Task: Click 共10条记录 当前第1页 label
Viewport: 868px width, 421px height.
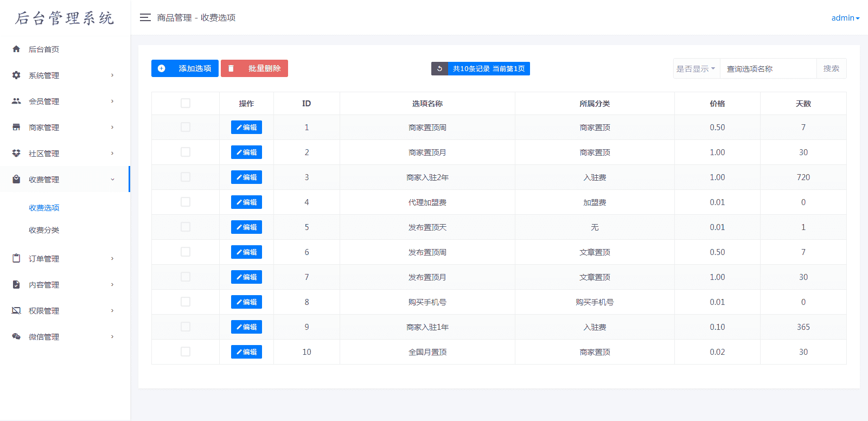Action: tap(489, 68)
